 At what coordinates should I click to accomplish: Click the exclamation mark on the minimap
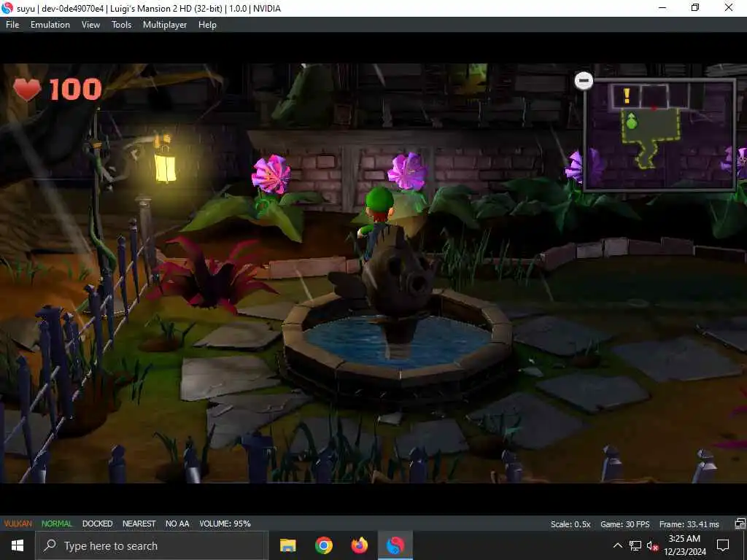tap(627, 96)
